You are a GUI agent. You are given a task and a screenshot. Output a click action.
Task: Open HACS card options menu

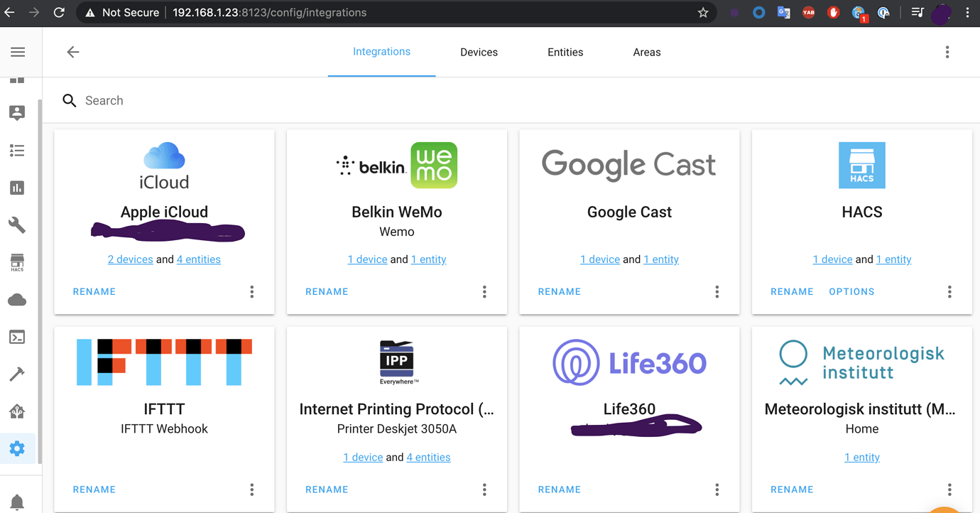pos(949,292)
